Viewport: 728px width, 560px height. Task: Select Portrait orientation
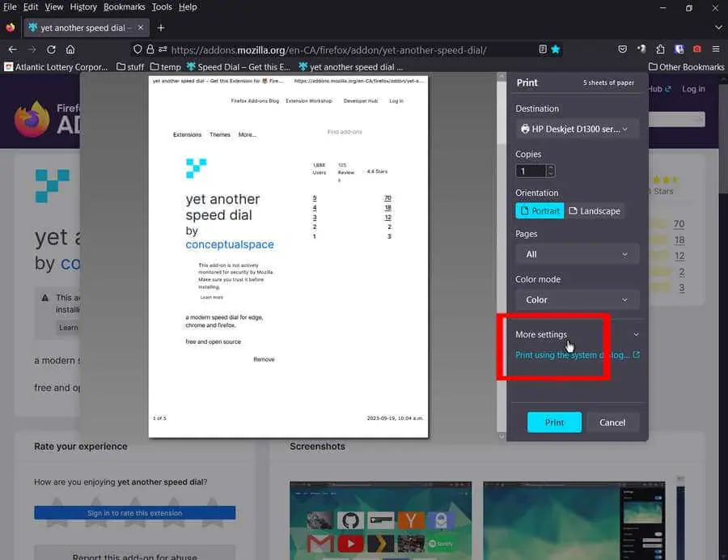click(x=540, y=211)
